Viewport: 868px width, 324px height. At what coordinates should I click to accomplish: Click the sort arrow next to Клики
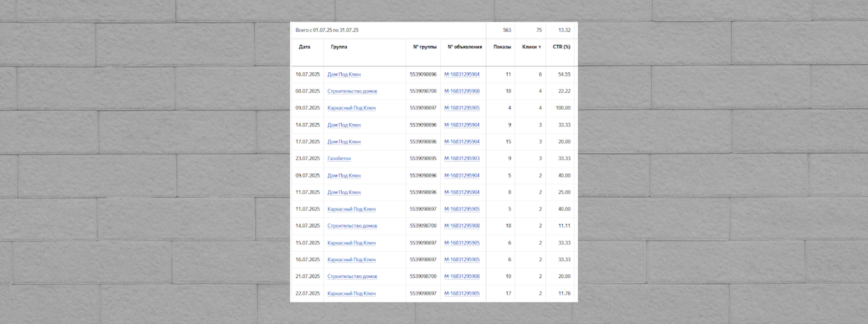click(539, 47)
